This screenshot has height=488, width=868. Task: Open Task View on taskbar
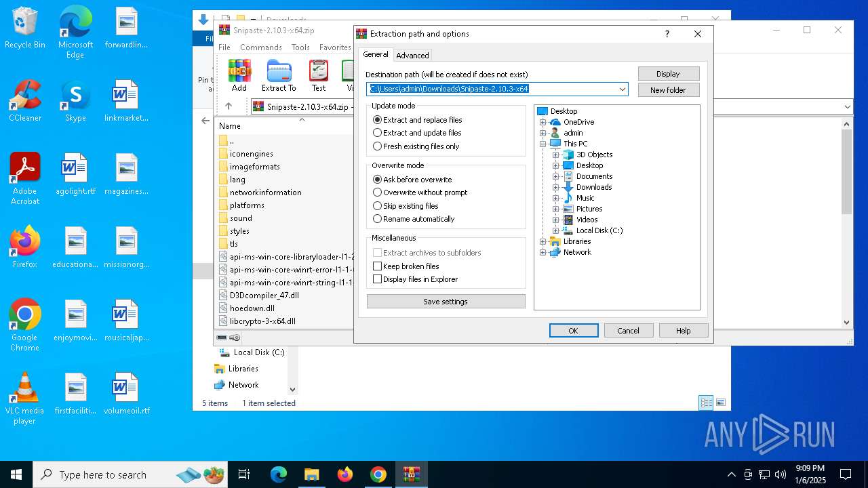pyautogui.click(x=244, y=474)
